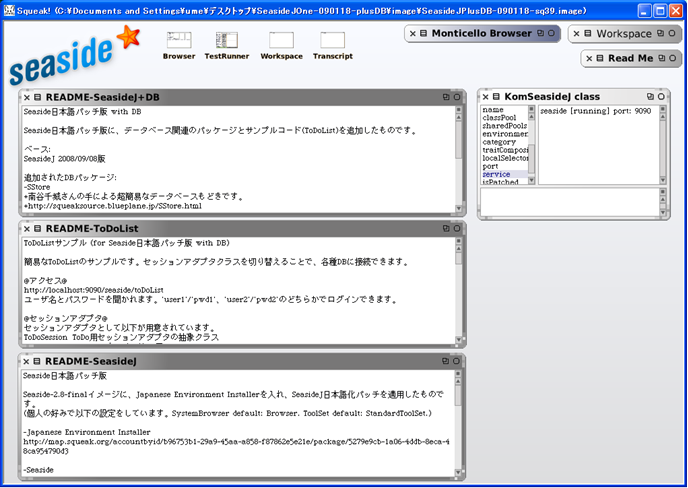Select 'sharedPools' in the inspector list
The width and height of the screenshot is (688, 488).
coord(505,126)
